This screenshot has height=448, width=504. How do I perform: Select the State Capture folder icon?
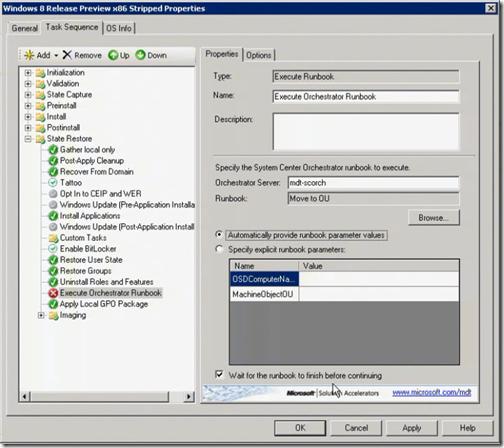(x=40, y=95)
